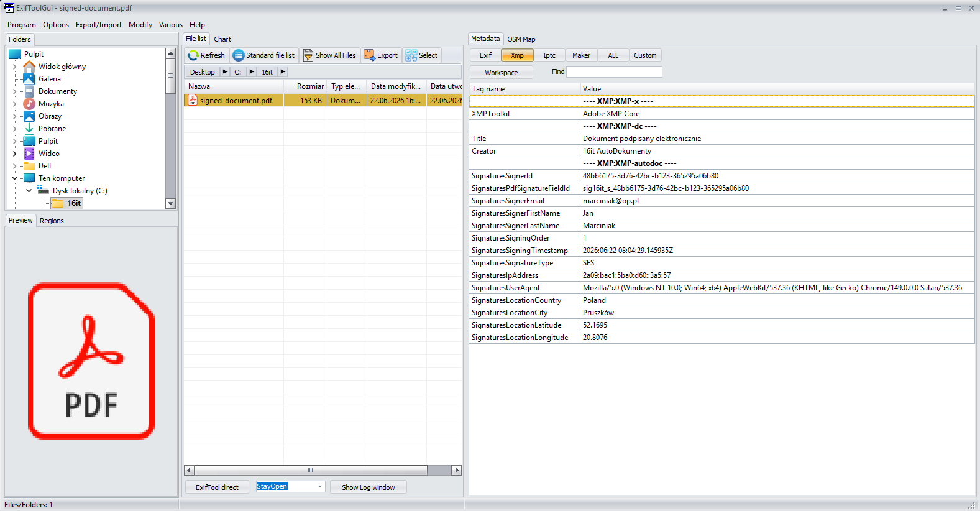Show ALL metadata tags
The width and height of the screenshot is (980, 511).
click(613, 55)
